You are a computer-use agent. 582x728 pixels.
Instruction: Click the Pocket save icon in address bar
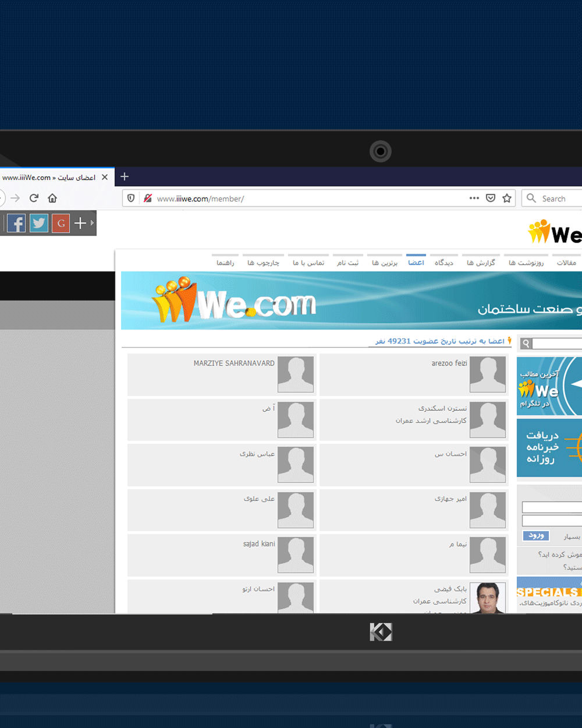(x=491, y=198)
